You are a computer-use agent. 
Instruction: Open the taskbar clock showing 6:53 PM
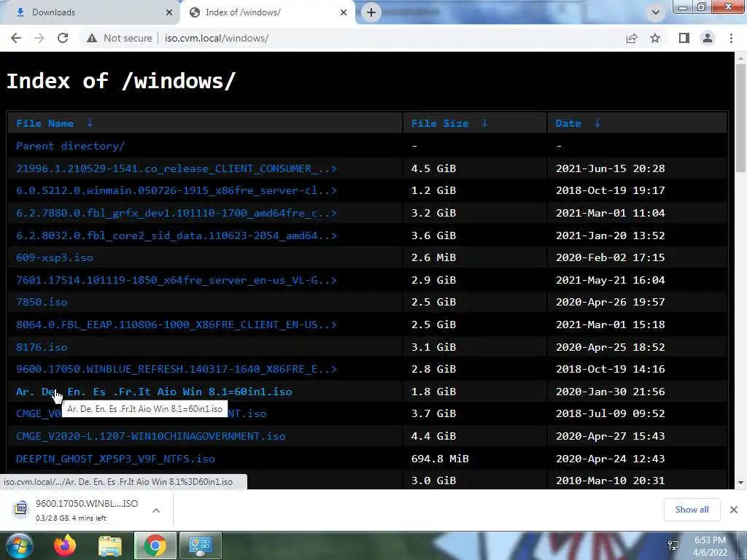(711, 547)
